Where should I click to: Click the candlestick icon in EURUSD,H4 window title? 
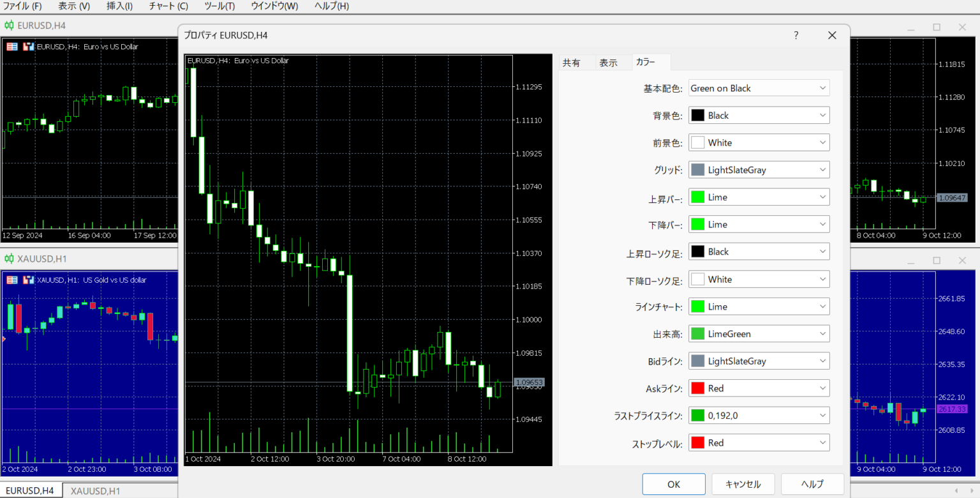click(x=10, y=26)
